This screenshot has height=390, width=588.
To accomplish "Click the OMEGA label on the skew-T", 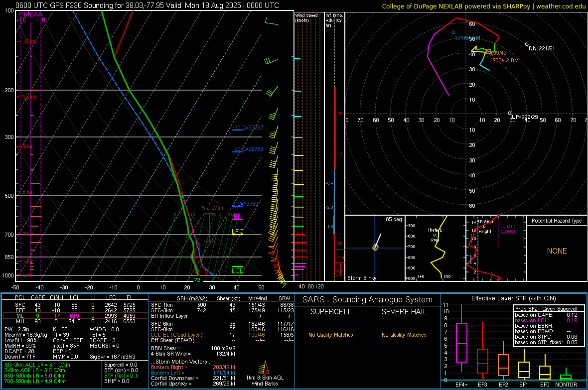I will click(30, 14).
